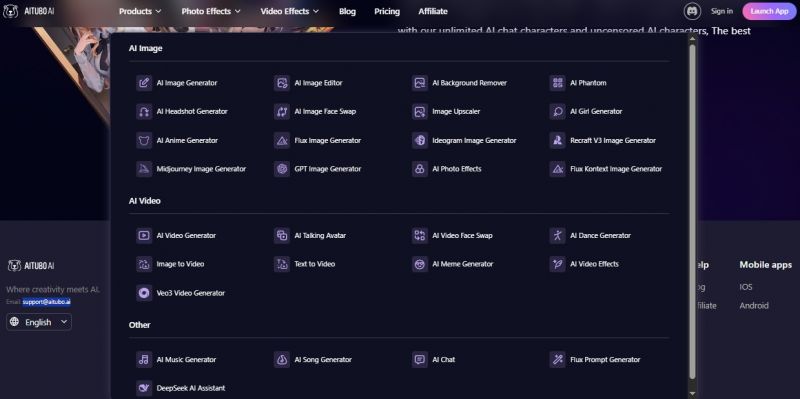Image resolution: width=800 pixels, height=399 pixels.
Task: Click the products menu vertical scrollbar
Action: click(x=692, y=211)
